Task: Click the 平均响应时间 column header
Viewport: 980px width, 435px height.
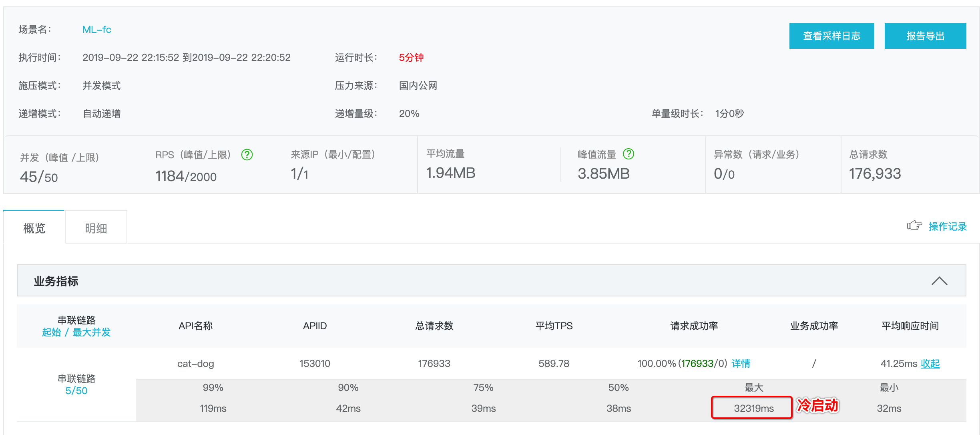Action: tap(910, 326)
